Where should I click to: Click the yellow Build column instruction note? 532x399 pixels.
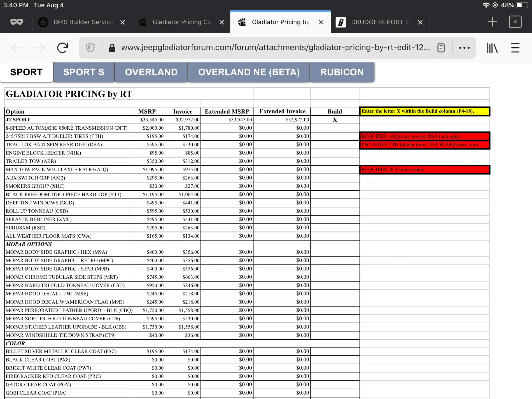point(424,111)
